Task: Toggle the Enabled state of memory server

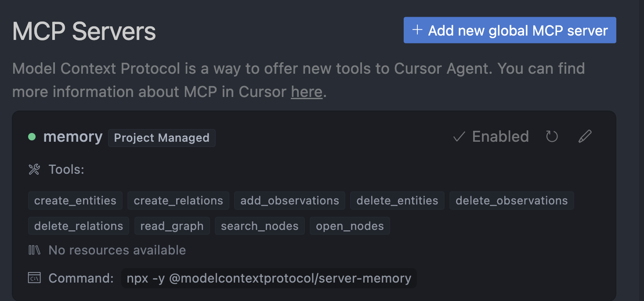Action: pos(491,137)
